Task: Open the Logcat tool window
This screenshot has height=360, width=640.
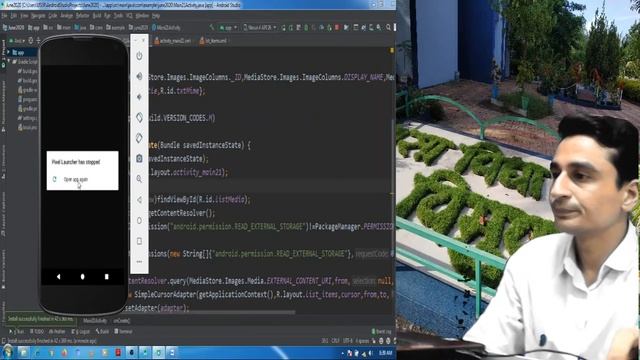Action: (x=80, y=332)
